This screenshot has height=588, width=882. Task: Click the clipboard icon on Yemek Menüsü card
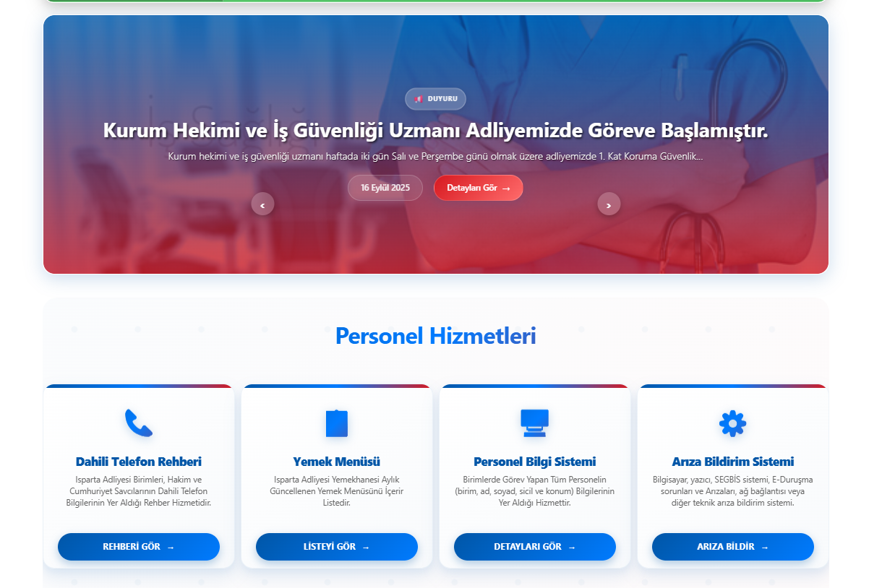pos(336,421)
